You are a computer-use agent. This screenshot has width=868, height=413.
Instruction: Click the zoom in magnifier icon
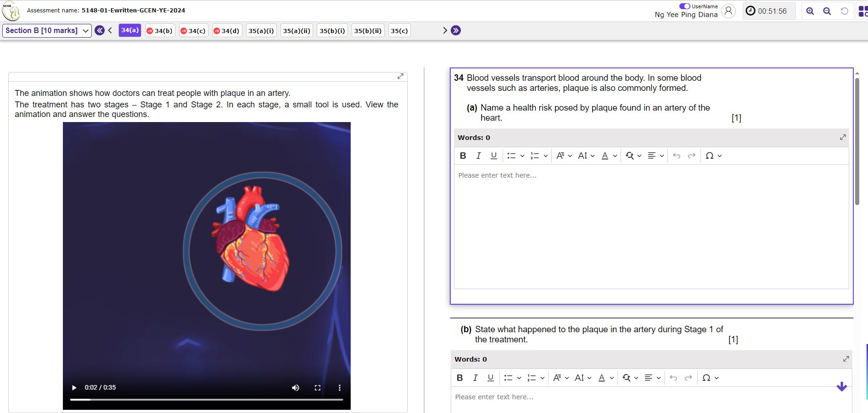[810, 11]
